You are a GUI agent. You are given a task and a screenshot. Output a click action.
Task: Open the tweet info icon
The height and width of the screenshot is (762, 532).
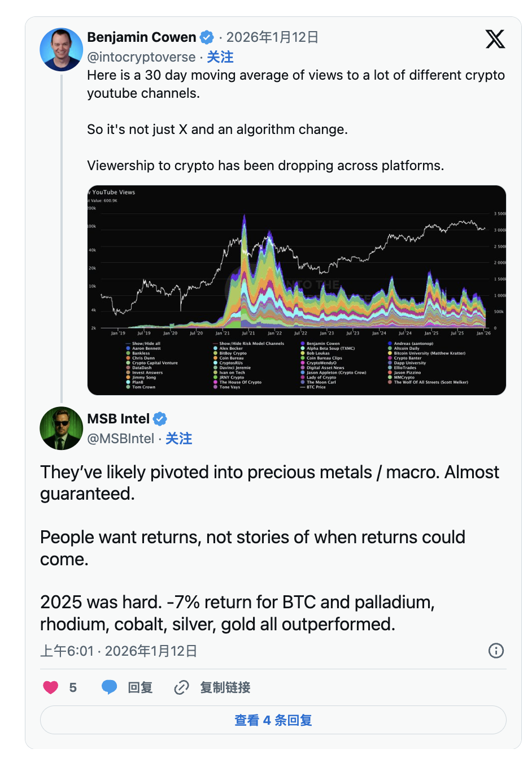[496, 651]
